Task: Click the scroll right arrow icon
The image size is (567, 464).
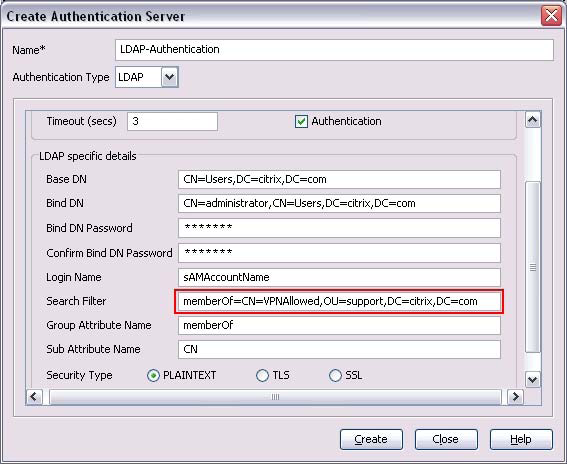Action: tap(515, 397)
